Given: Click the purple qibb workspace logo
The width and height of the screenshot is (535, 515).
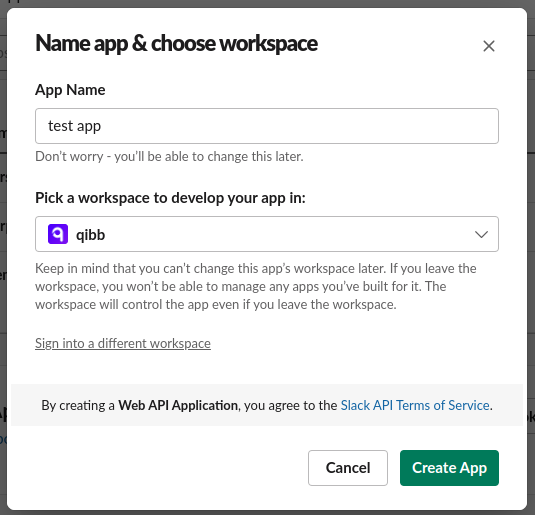Looking at the screenshot, I should pos(58,234).
